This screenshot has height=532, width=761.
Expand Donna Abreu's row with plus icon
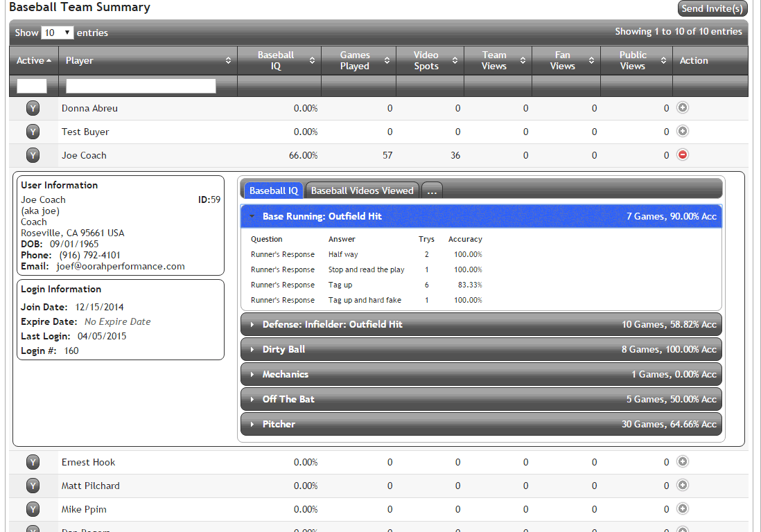pos(682,107)
